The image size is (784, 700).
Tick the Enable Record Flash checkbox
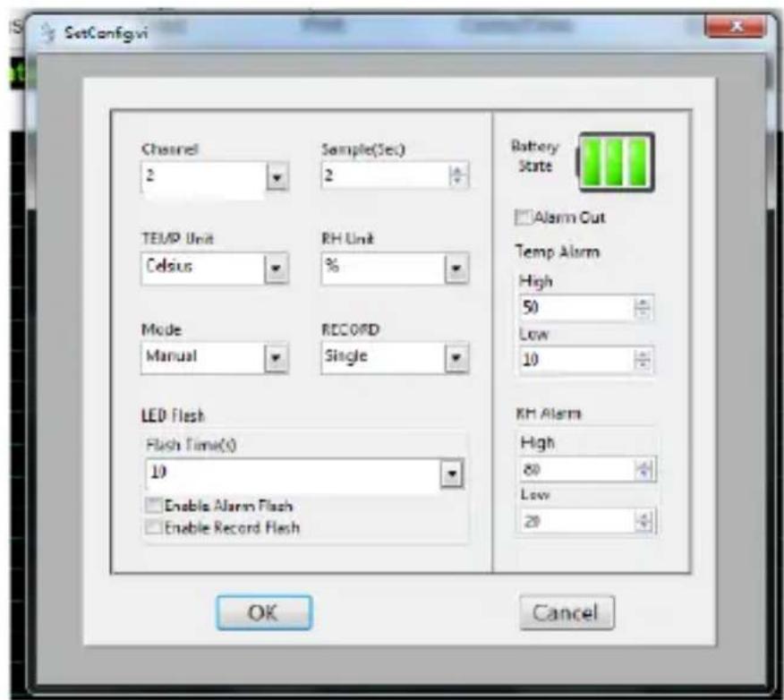click(153, 527)
